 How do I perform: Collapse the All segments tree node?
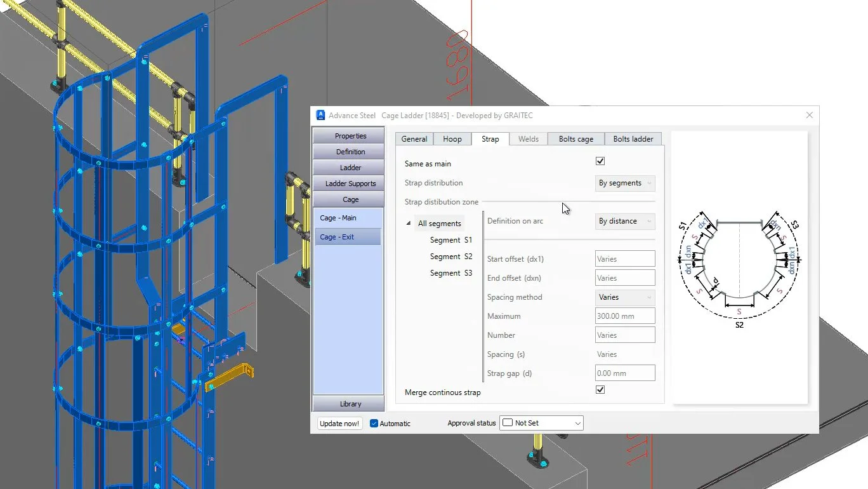point(408,224)
